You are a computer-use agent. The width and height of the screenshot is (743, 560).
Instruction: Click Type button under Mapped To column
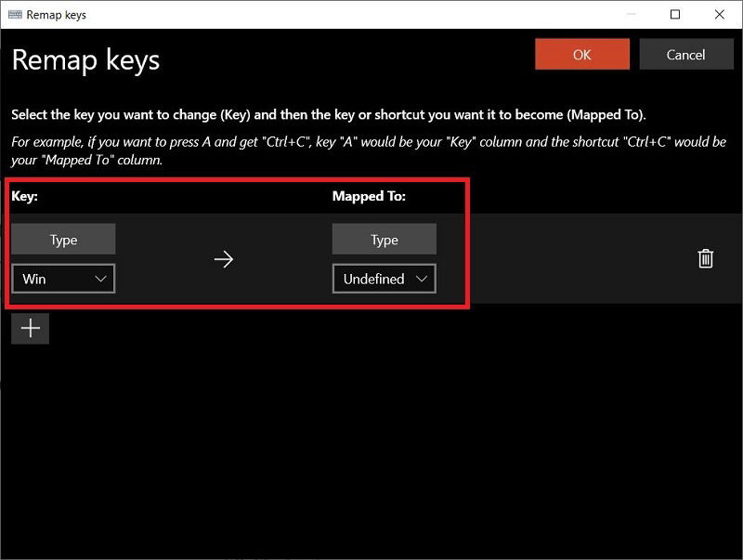(x=384, y=240)
